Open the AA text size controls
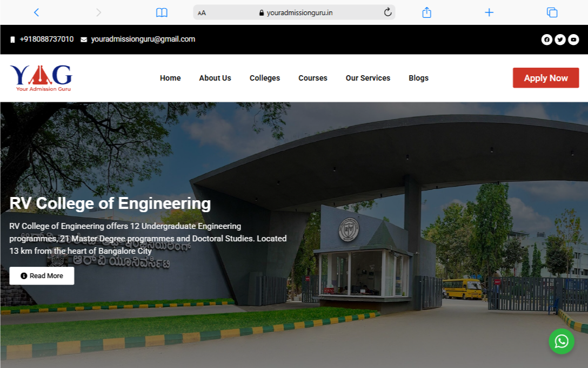 click(202, 12)
